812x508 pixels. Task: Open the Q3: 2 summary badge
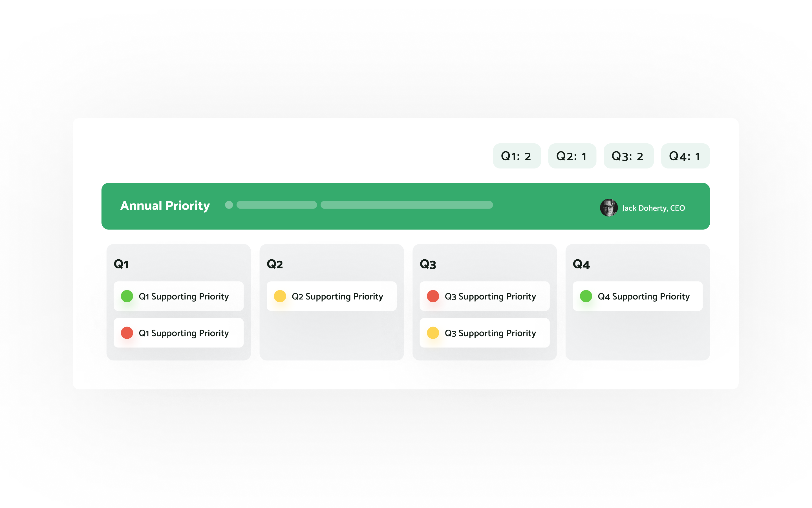[x=628, y=156]
